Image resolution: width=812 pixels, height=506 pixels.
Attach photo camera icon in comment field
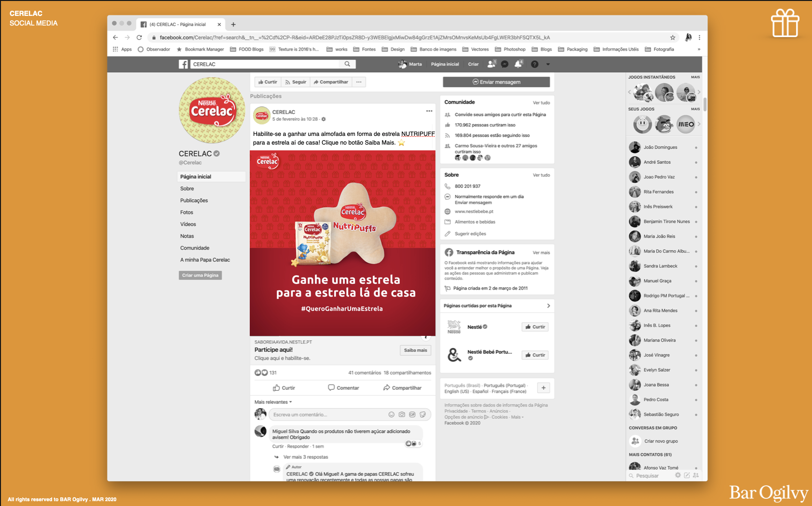pyautogui.click(x=402, y=414)
